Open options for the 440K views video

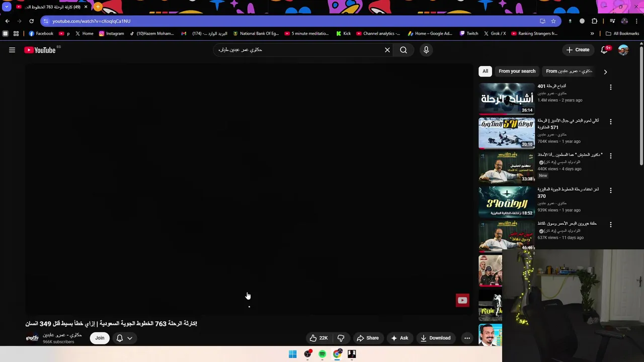611,156
